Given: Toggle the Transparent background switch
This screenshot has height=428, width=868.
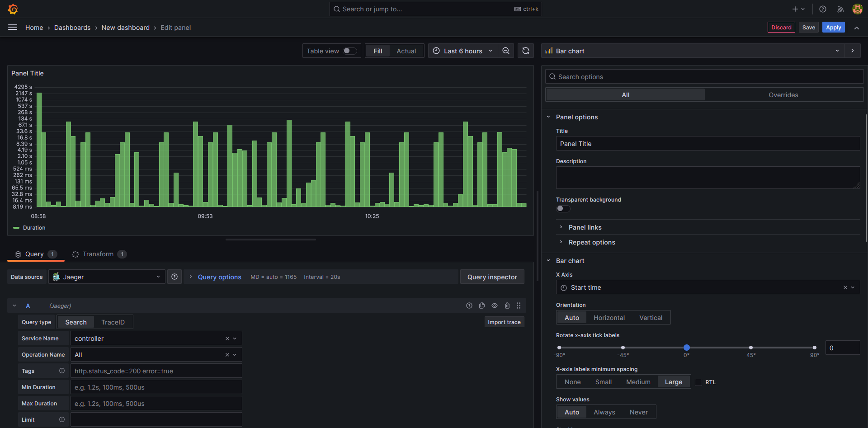Looking at the screenshot, I should [563, 209].
